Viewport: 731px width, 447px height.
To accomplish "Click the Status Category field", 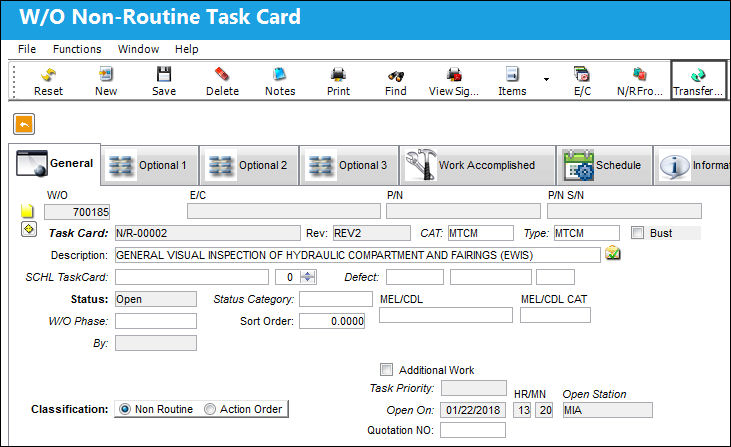I will click(336, 299).
